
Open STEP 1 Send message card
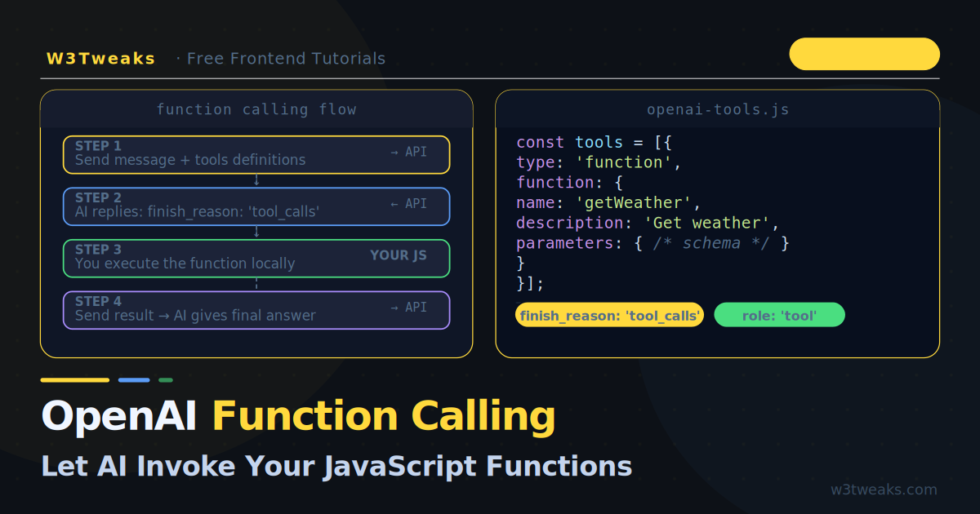coord(256,155)
